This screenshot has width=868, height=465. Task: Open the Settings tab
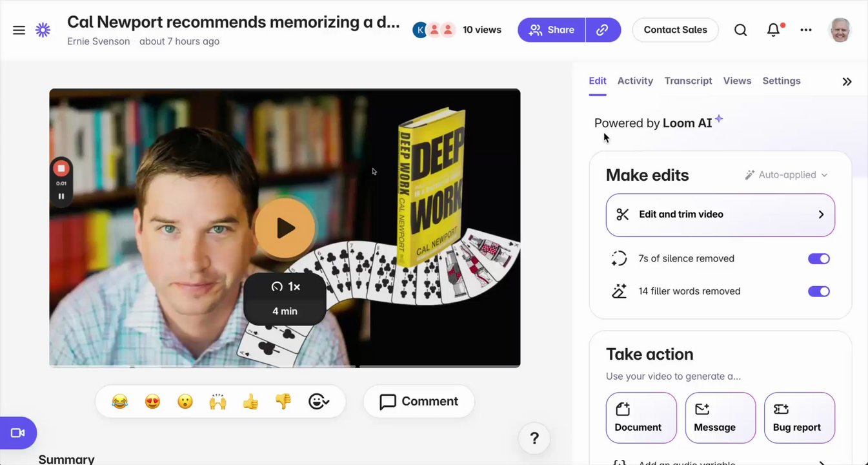point(782,81)
